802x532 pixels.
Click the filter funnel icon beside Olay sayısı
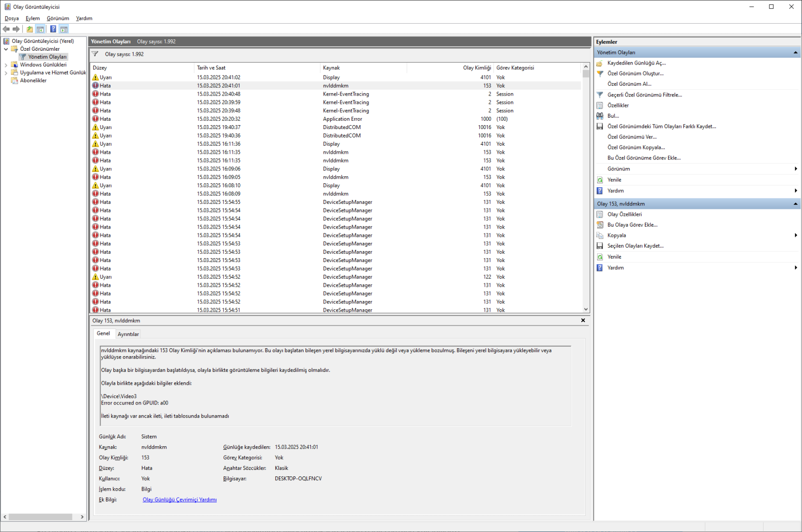(x=95, y=54)
